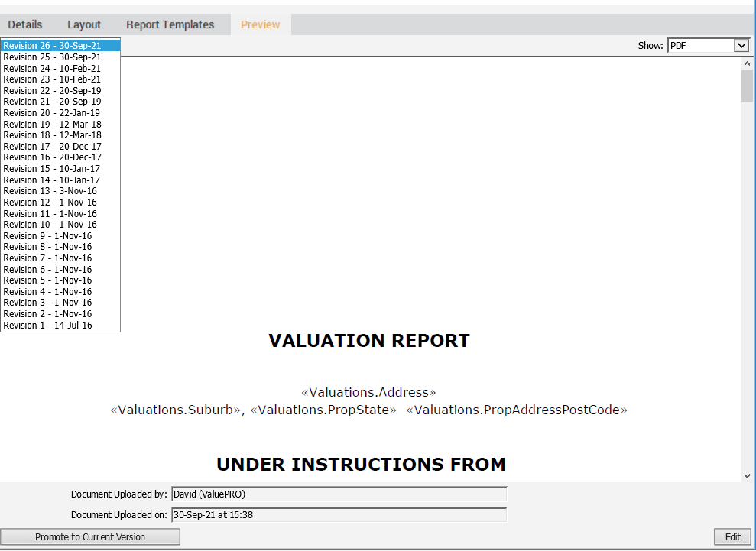Pick Revision 5 - 1-Nov-16
This screenshot has height=551, width=756.
point(60,280)
